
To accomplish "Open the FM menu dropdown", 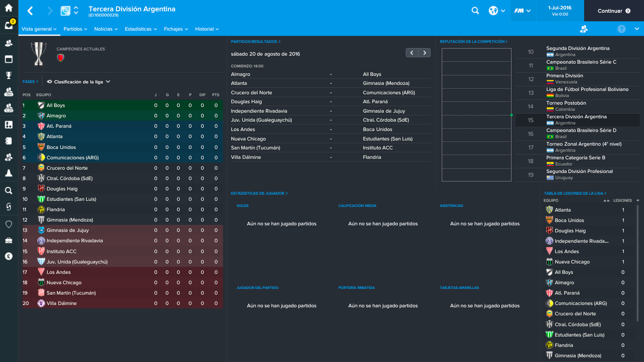I will [x=523, y=10].
